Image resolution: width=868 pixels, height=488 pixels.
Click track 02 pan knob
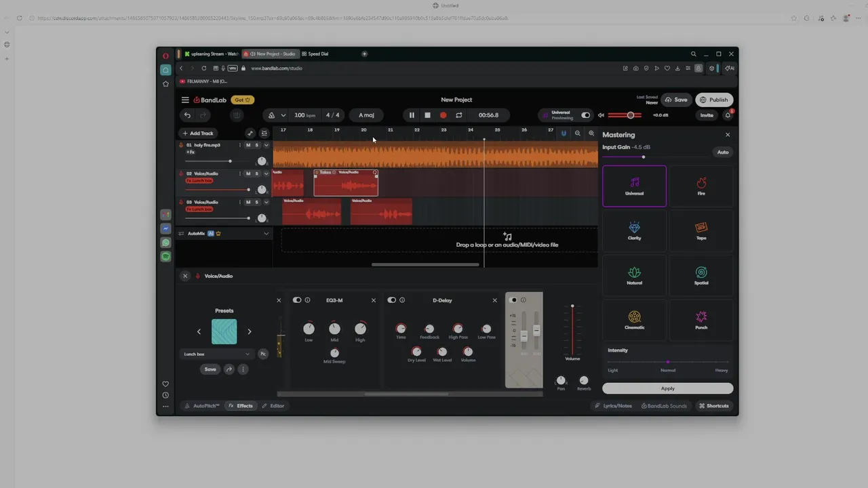click(262, 190)
